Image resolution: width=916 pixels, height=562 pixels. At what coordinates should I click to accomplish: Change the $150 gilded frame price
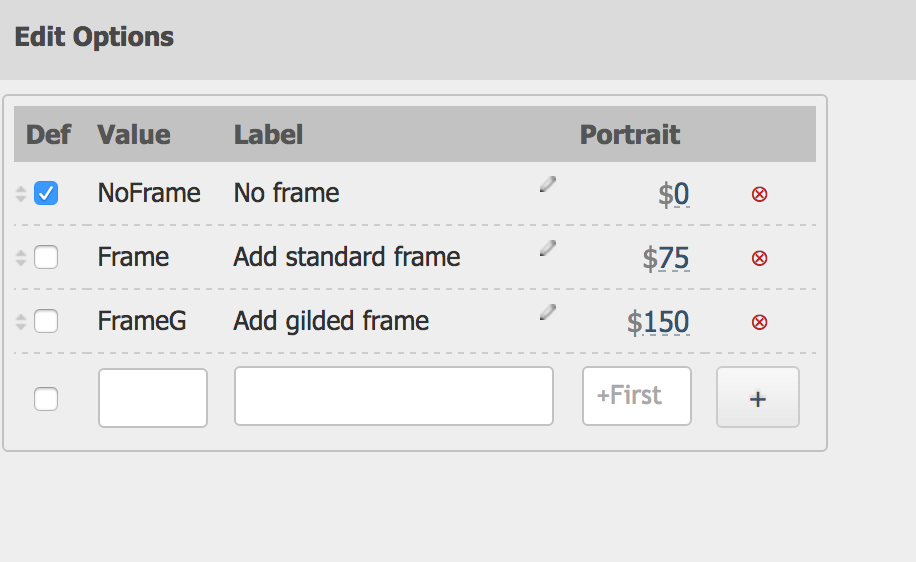pos(658,322)
